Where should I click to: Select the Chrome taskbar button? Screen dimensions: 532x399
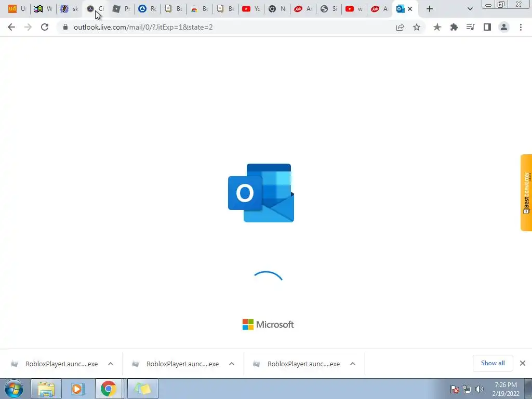point(109,389)
